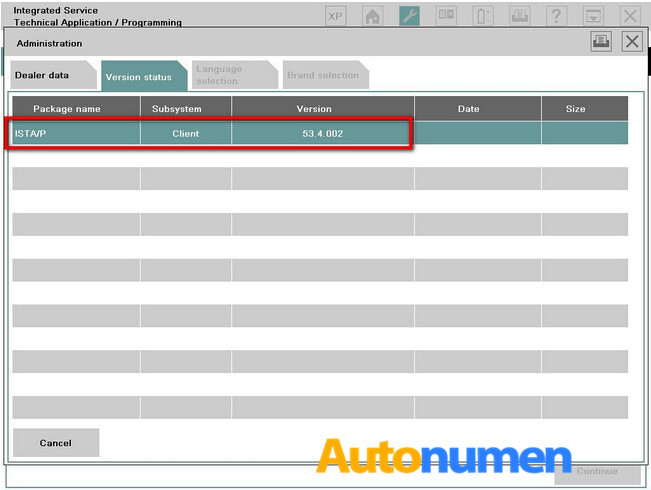651x490 pixels.
Task: Go to home via house icon
Action: [372, 17]
